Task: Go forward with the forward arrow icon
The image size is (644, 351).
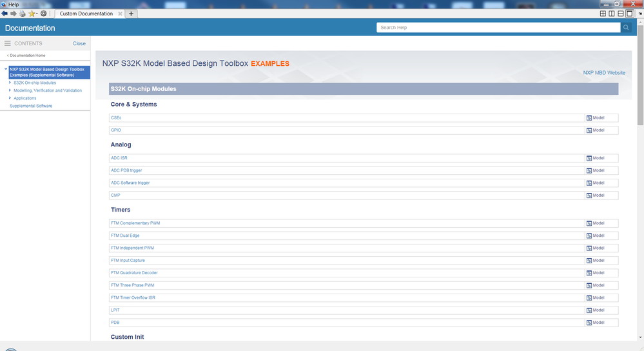Action: click(14, 14)
